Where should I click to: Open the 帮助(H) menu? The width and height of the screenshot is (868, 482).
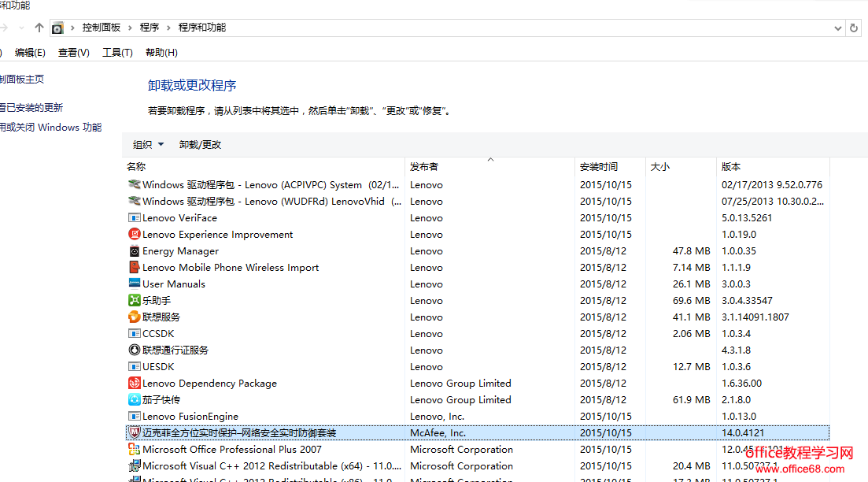coord(160,52)
